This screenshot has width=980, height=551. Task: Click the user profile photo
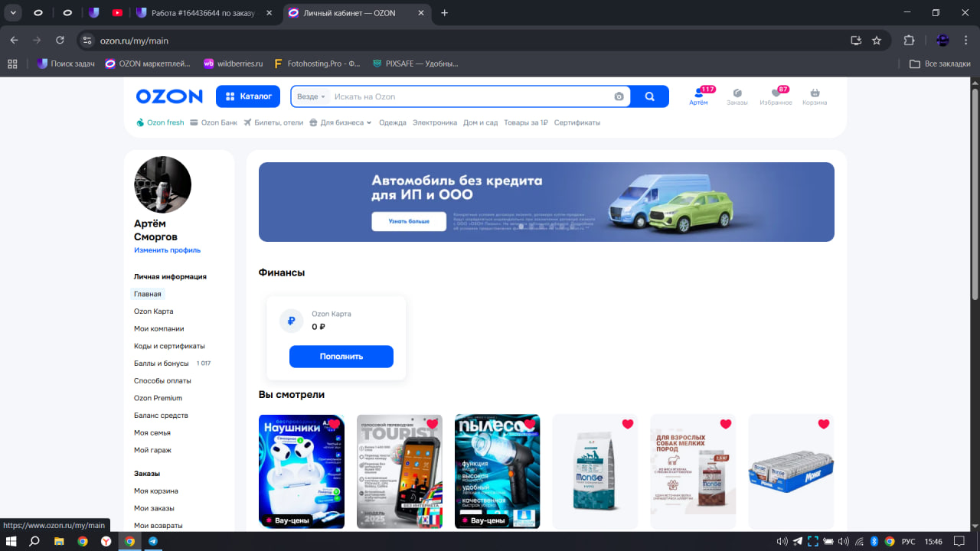click(162, 184)
